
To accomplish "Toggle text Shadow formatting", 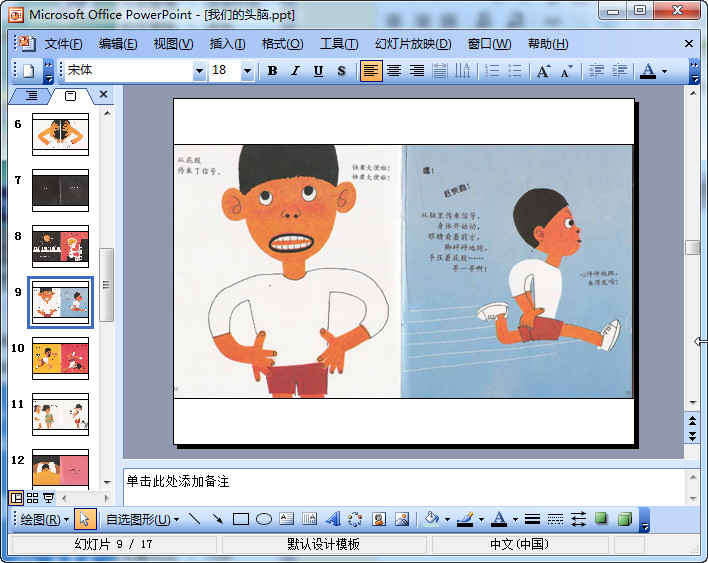I will point(341,71).
